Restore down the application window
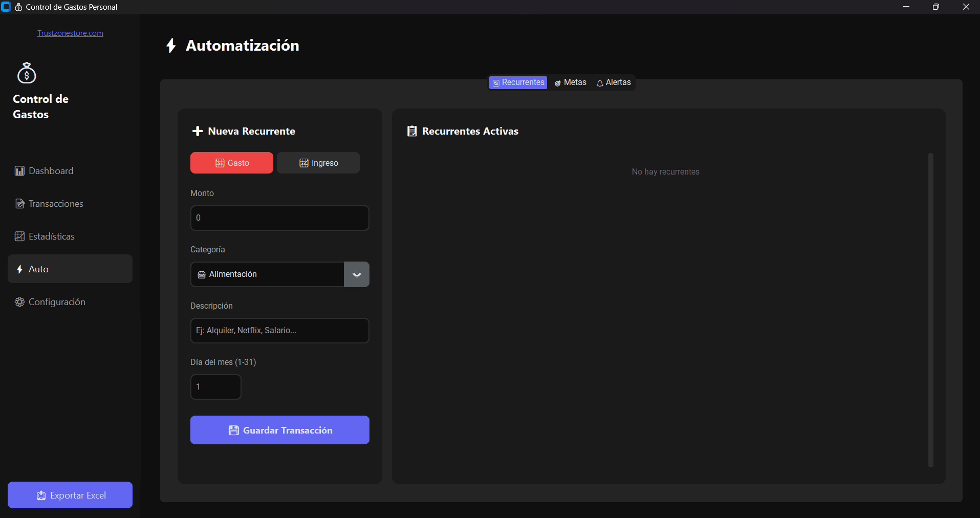The image size is (980, 518). click(x=936, y=7)
